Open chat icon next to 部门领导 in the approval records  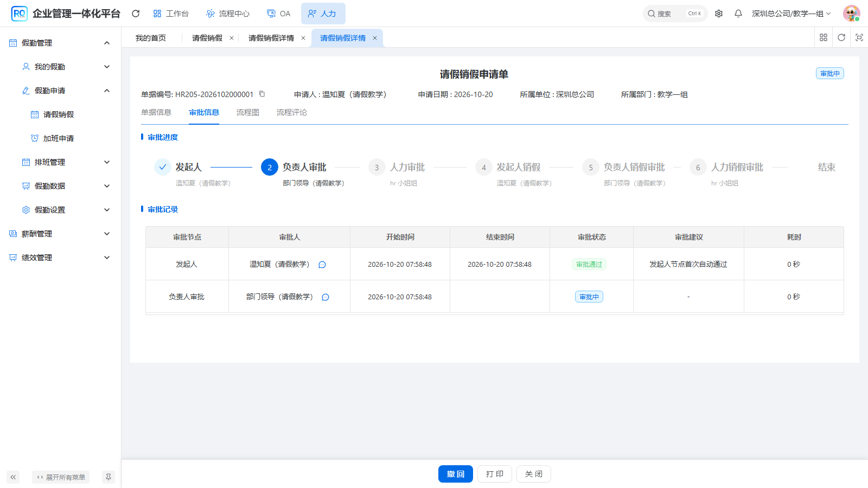tap(325, 297)
